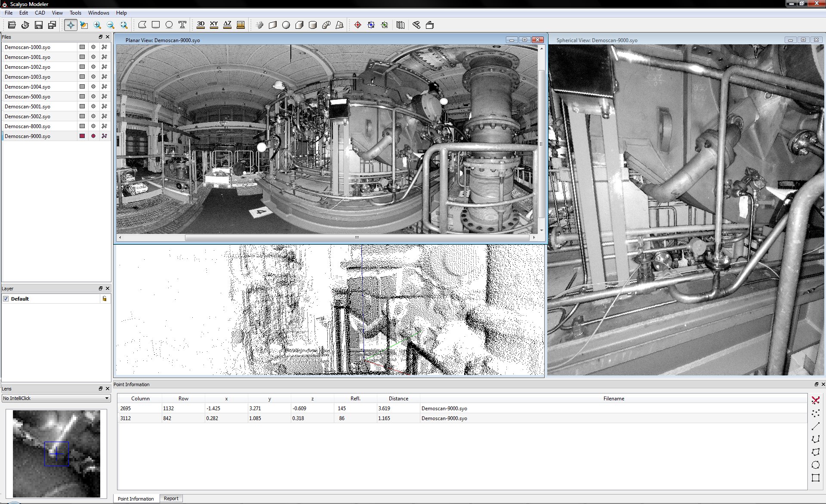
Task: Select the Demoscan-5002.syo file row
Action: tap(56, 116)
